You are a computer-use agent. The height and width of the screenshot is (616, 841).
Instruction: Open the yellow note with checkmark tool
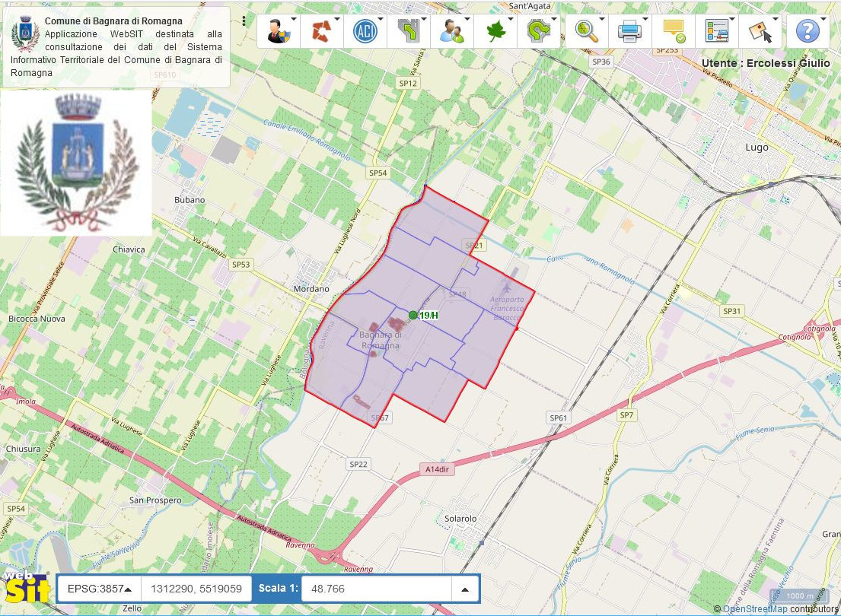tap(674, 30)
